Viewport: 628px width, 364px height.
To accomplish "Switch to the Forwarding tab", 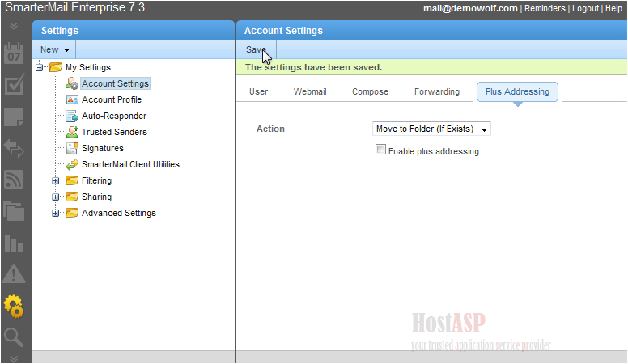I will pyautogui.click(x=437, y=91).
